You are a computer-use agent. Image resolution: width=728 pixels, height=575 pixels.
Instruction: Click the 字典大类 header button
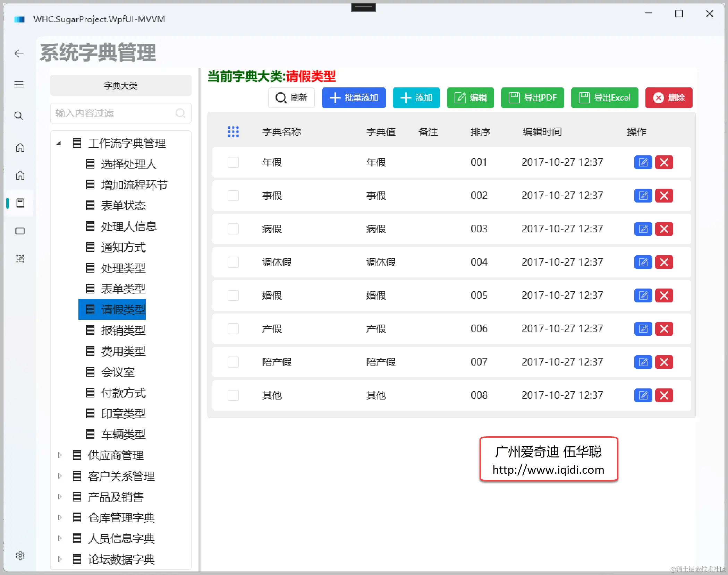coord(121,85)
